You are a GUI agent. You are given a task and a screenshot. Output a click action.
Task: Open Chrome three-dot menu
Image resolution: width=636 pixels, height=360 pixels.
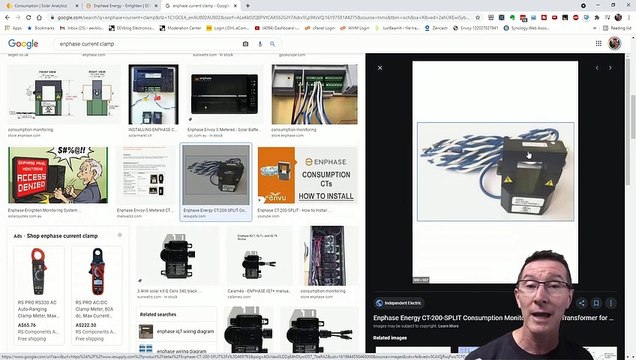click(629, 17)
